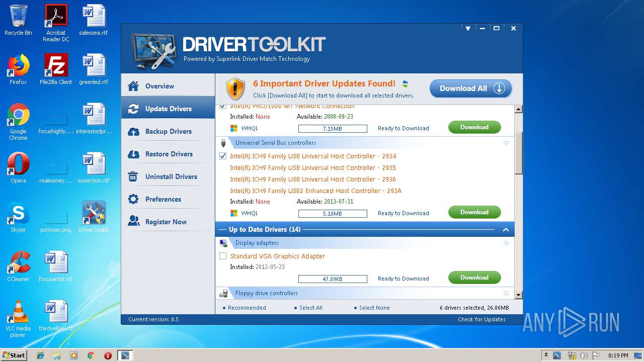Viewport: 644px width, 362px height.
Task: Click the Uninstall Drivers trash icon
Action: coord(133,176)
